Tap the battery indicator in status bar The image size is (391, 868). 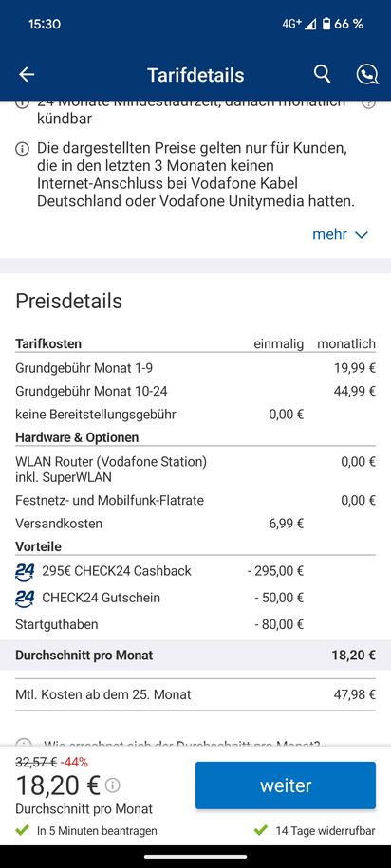[326, 24]
